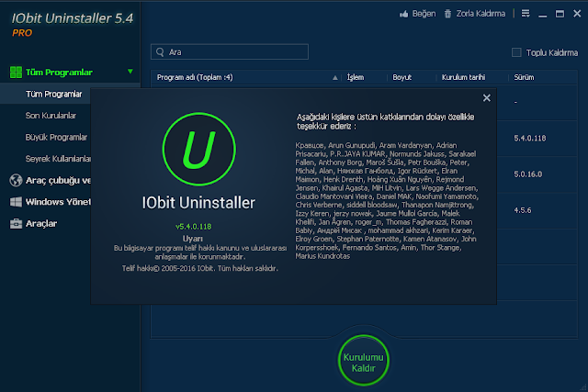Sort by Program adı arrow indicator
Image resolution: width=588 pixels, height=392 pixels.
(334, 78)
